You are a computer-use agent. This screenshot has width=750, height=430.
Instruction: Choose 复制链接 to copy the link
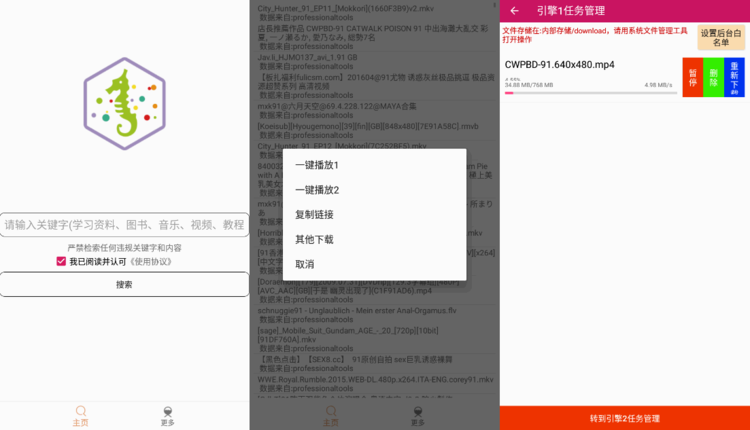[x=315, y=215]
